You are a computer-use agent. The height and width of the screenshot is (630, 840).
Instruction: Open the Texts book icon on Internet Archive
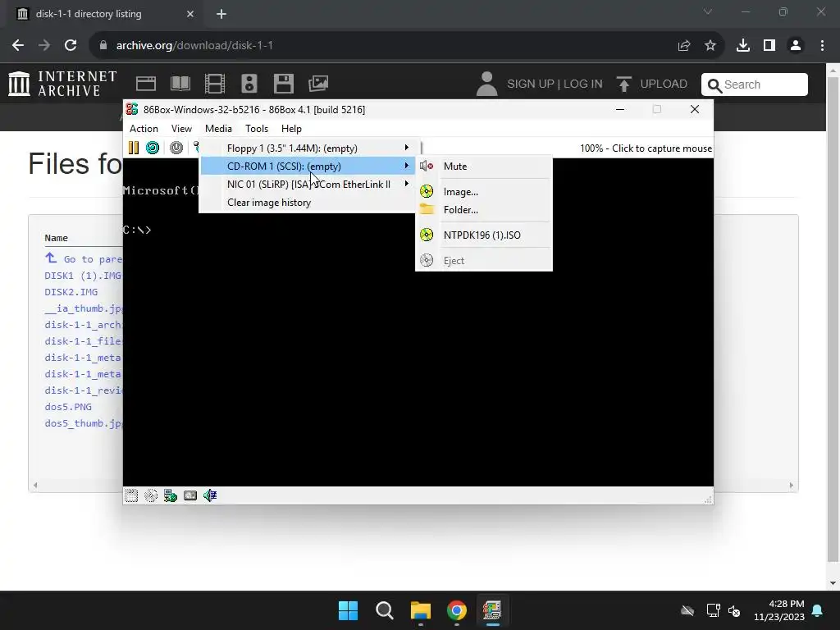pos(180,84)
